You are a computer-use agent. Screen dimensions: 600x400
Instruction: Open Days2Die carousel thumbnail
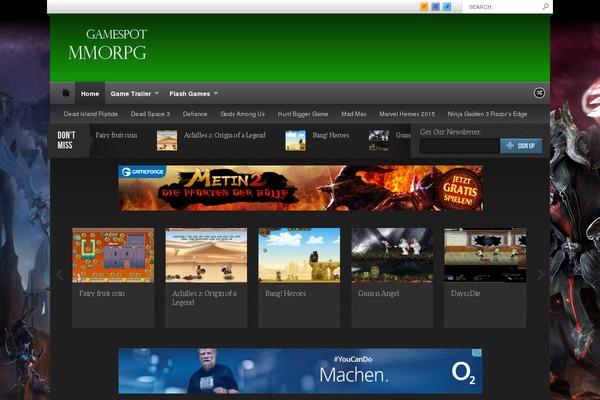pos(485,255)
